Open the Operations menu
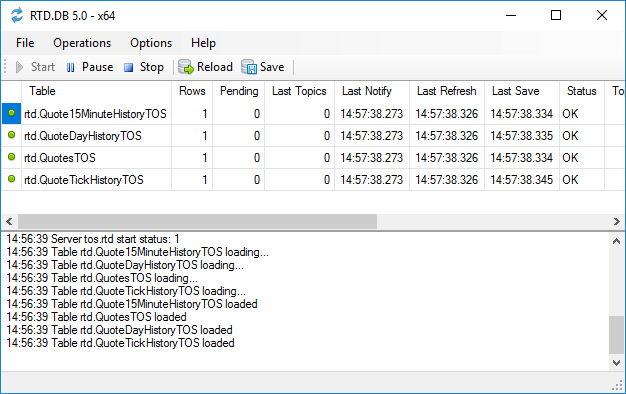The width and height of the screenshot is (626, 394). (82, 43)
